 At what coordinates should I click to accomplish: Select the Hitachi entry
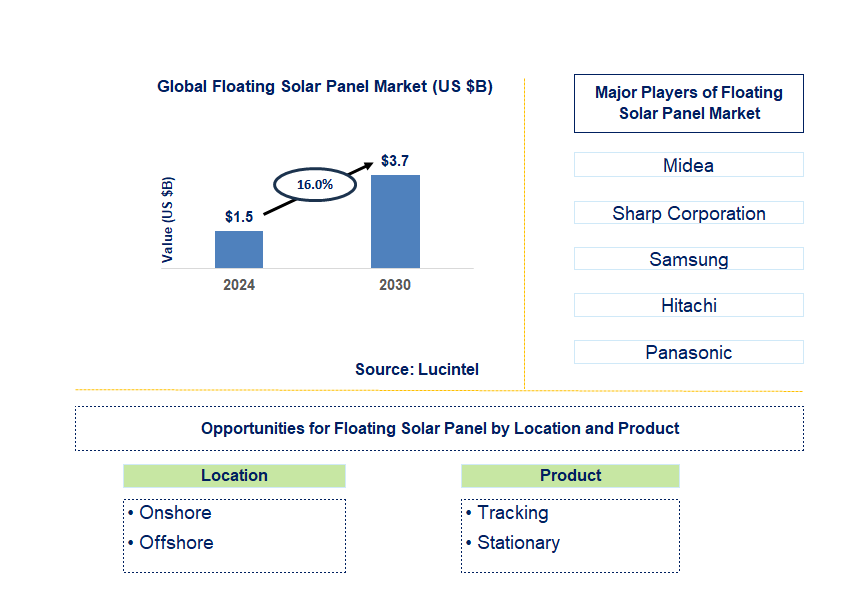[688, 305]
